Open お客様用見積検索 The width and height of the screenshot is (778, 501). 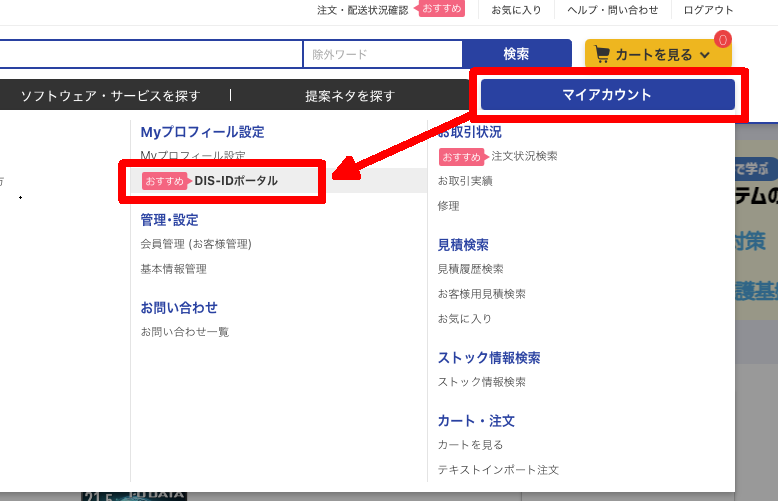pos(482,294)
